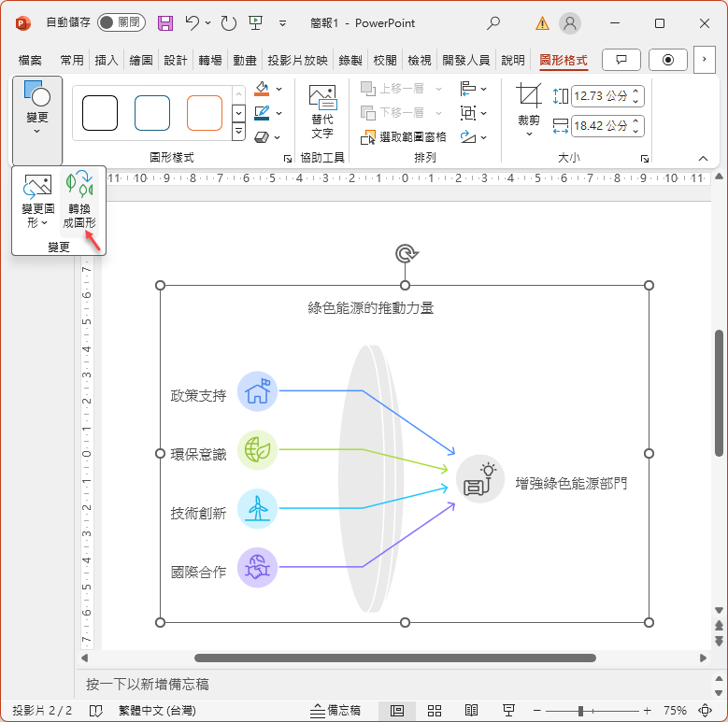The height and width of the screenshot is (722, 728).
Task: Switch to 動畫 Animations tab
Action: point(245,61)
